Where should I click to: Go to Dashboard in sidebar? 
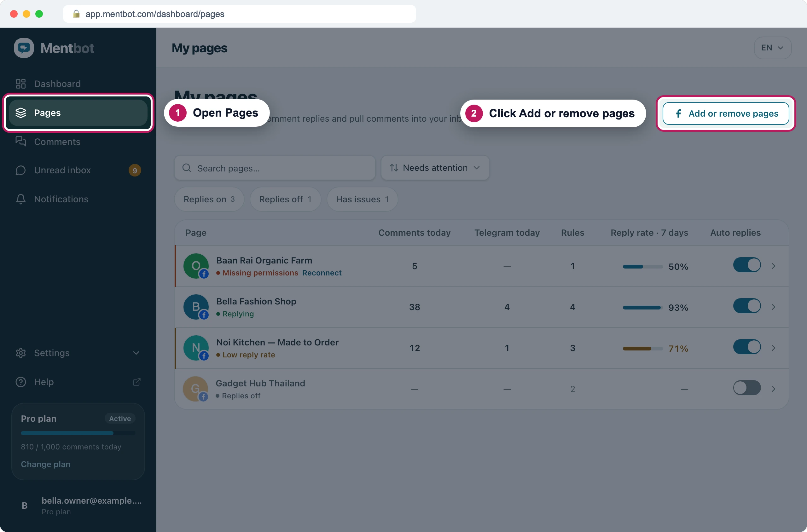click(78, 84)
